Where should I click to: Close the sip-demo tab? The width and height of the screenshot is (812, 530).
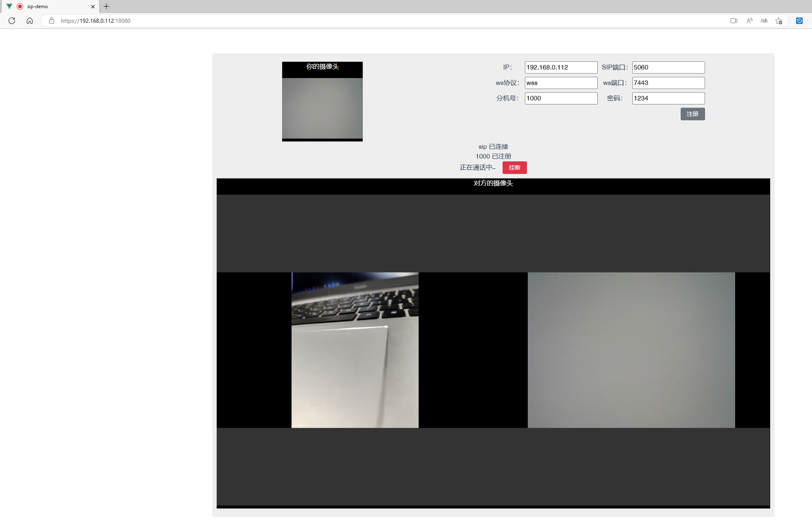(x=93, y=7)
